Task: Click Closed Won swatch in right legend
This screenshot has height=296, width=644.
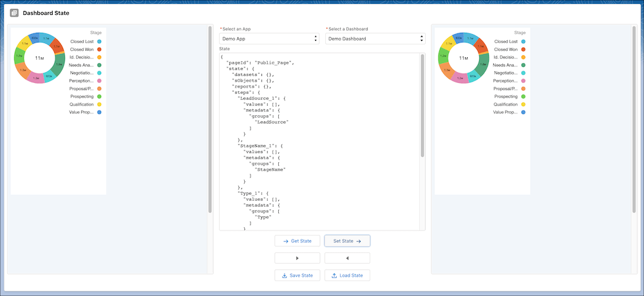Action: tap(524, 49)
